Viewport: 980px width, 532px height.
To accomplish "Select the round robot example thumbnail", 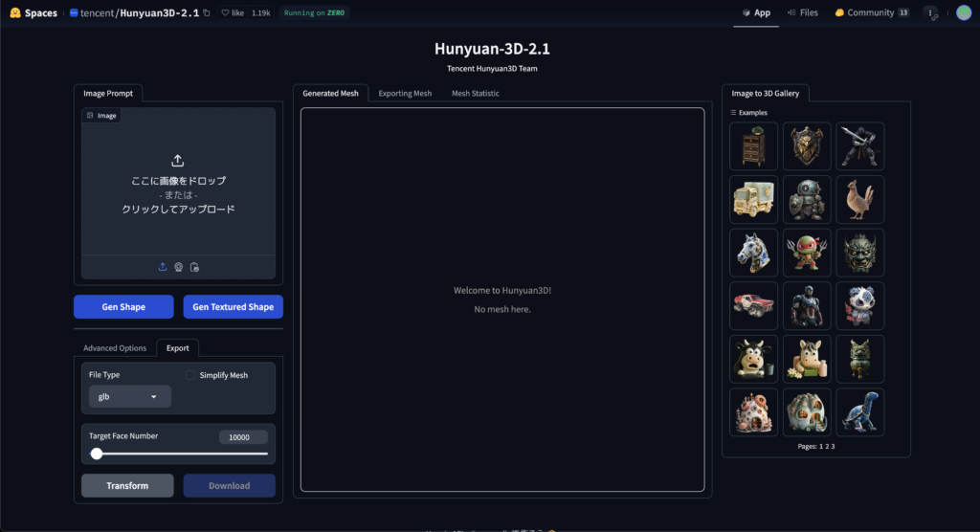I will click(x=807, y=199).
